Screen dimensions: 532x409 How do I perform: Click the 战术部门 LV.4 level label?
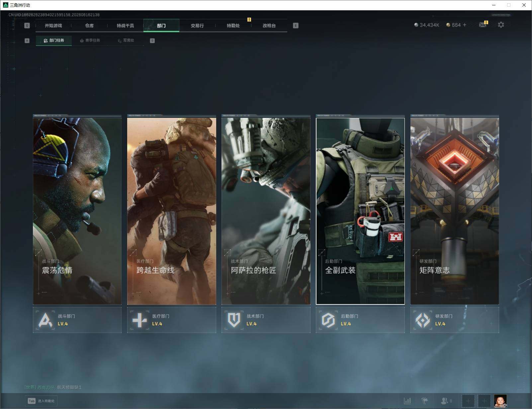coord(251,324)
